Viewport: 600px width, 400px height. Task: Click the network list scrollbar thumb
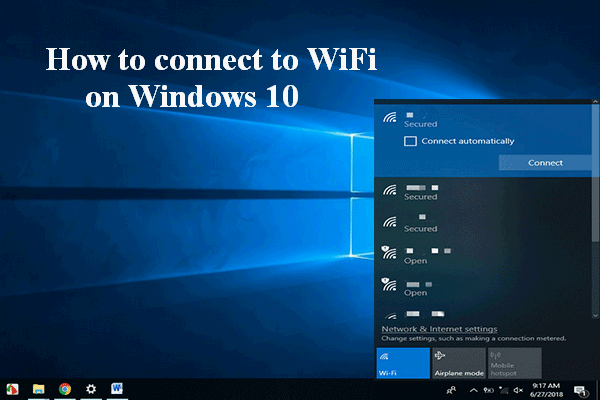click(595, 173)
